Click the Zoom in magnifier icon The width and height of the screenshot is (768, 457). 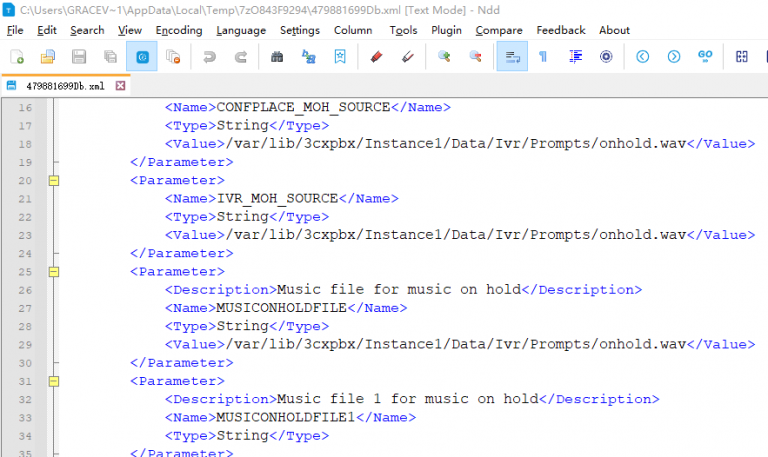(x=444, y=57)
